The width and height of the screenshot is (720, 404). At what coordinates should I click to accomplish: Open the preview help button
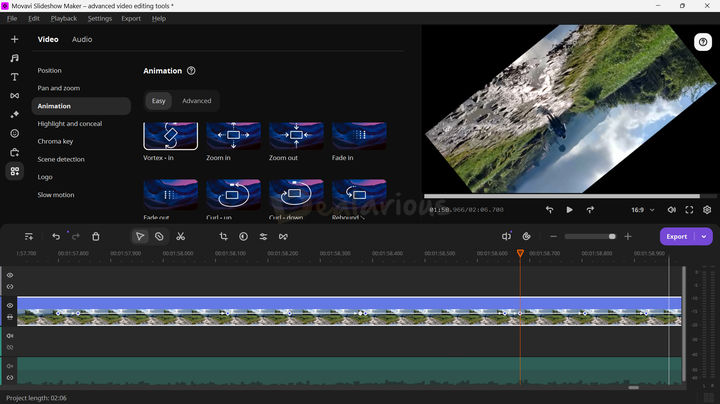pos(703,42)
